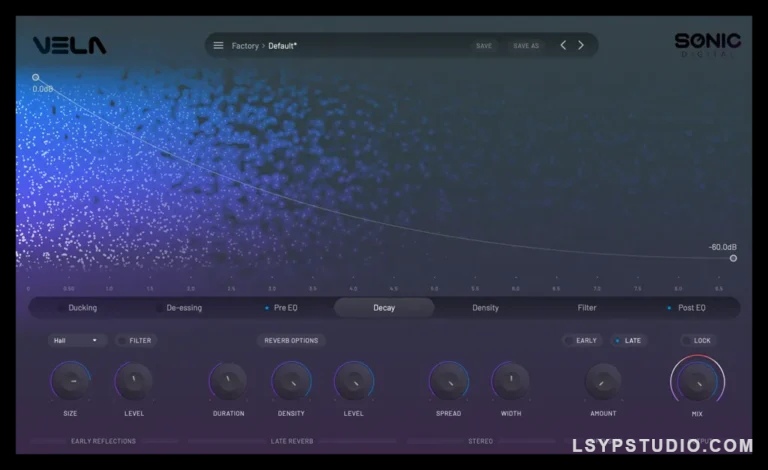Click the early reflections Size knob
This screenshot has width=768, height=470.
(70, 381)
